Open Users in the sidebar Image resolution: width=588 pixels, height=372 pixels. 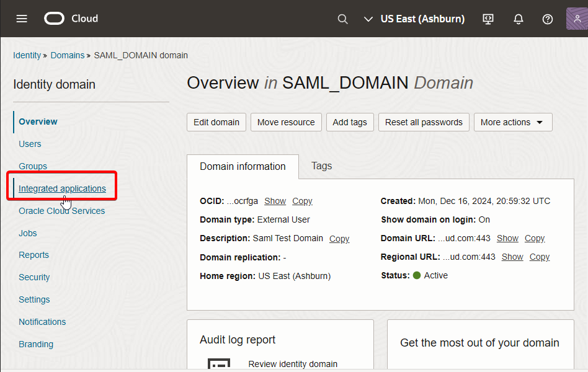(30, 144)
